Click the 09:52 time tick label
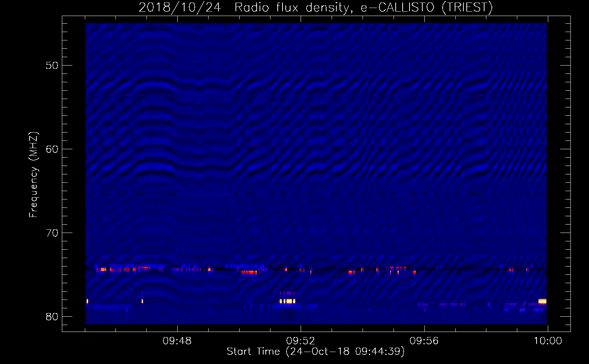589x364 pixels. click(300, 341)
